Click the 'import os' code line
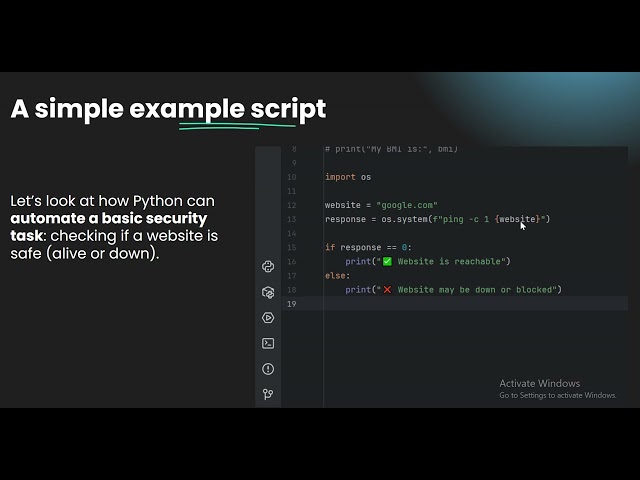The width and height of the screenshot is (640, 480). [x=348, y=177]
